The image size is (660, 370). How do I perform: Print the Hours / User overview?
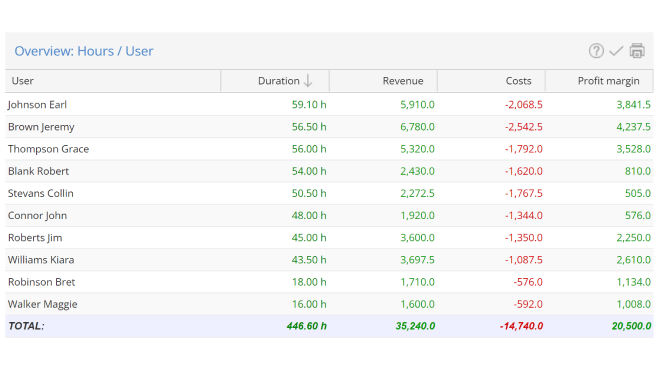click(x=637, y=51)
